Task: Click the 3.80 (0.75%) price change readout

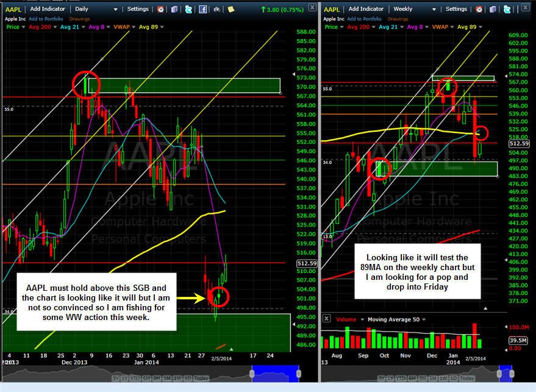Action: point(282,10)
